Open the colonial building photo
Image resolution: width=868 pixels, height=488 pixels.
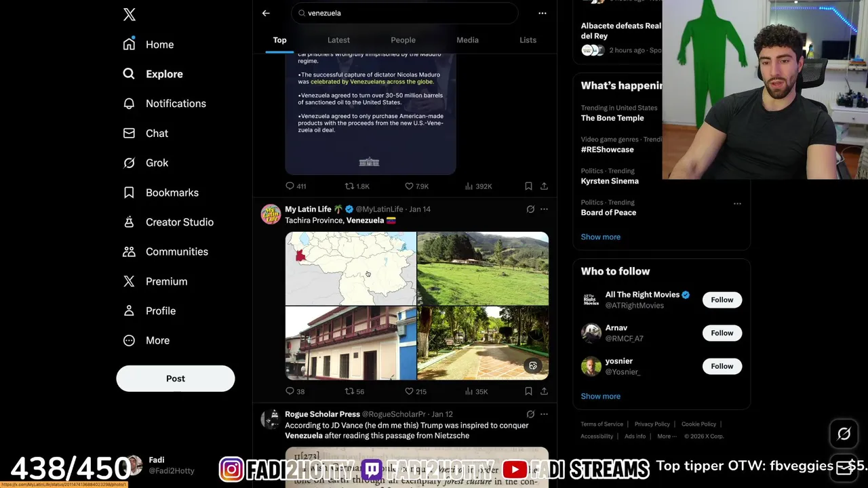(x=351, y=343)
